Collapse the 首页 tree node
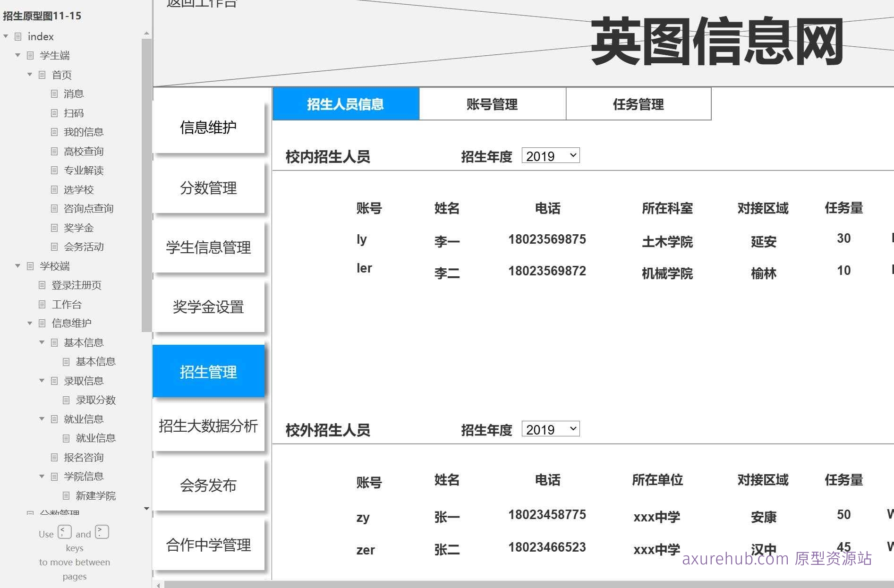 [30, 75]
